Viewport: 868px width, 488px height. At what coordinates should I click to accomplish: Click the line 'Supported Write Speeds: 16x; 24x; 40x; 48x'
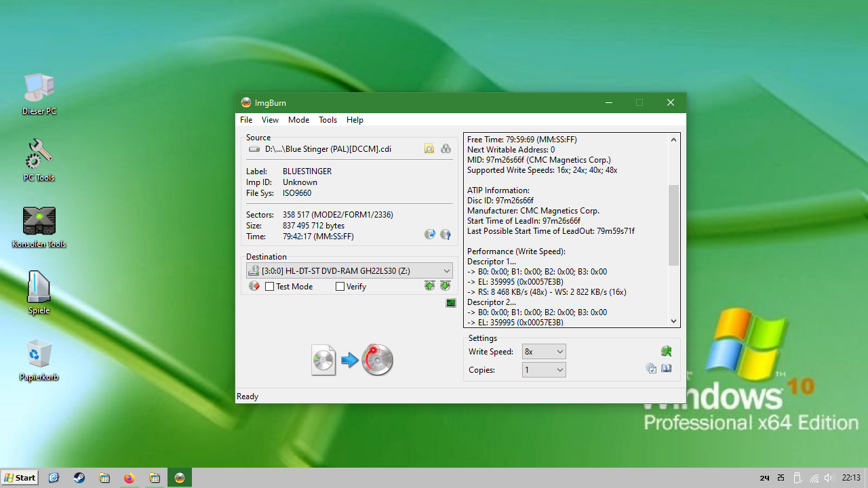point(542,170)
